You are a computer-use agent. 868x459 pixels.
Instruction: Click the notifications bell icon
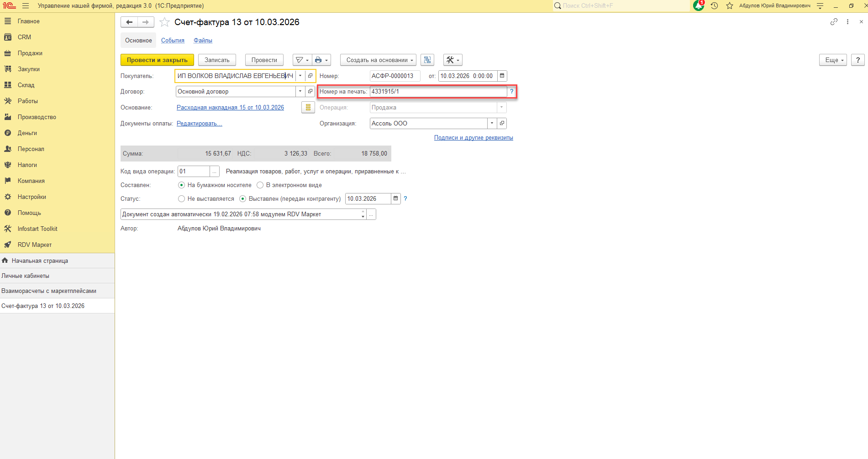698,6
